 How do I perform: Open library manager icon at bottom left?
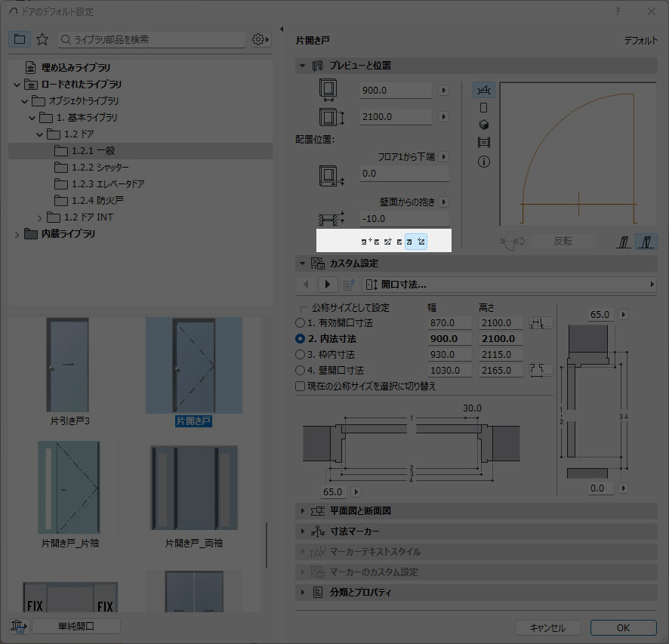coord(17,626)
